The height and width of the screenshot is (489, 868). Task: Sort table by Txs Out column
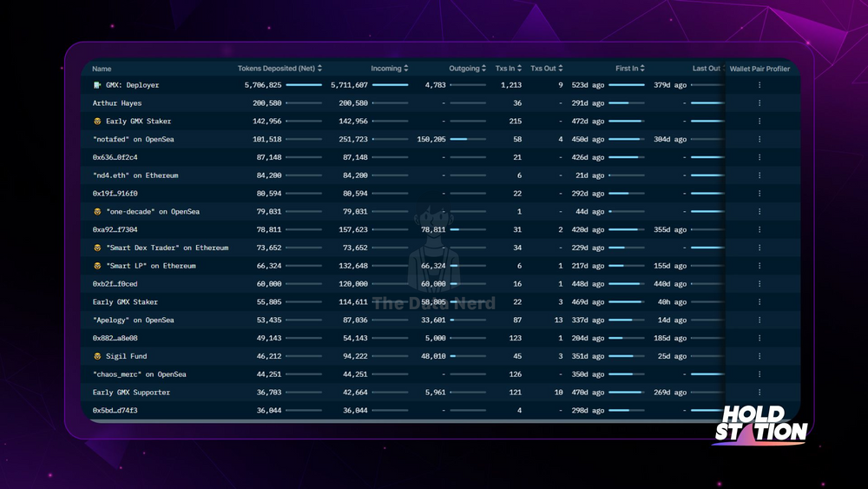546,68
